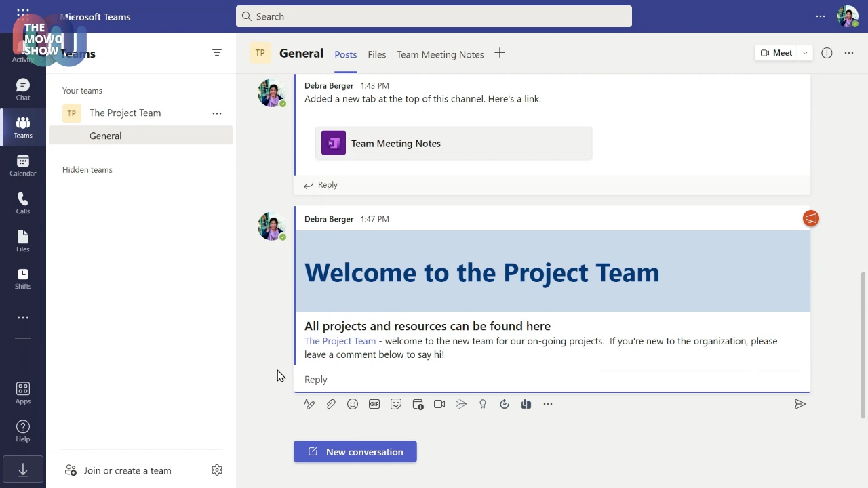Screen dimensions: 868x488
Task: Open the Calendar from the sidebar
Action: [x=22, y=164]
